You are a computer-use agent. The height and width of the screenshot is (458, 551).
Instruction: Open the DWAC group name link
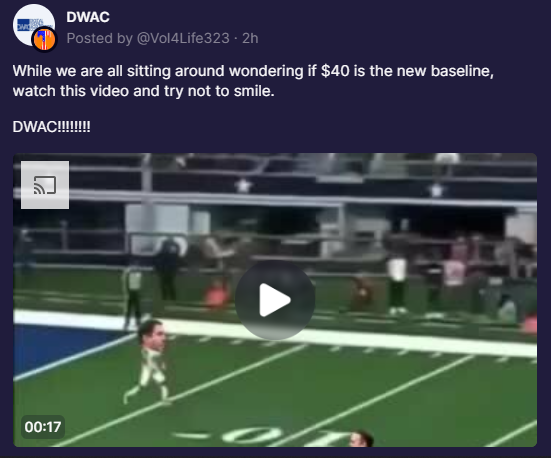88,17
